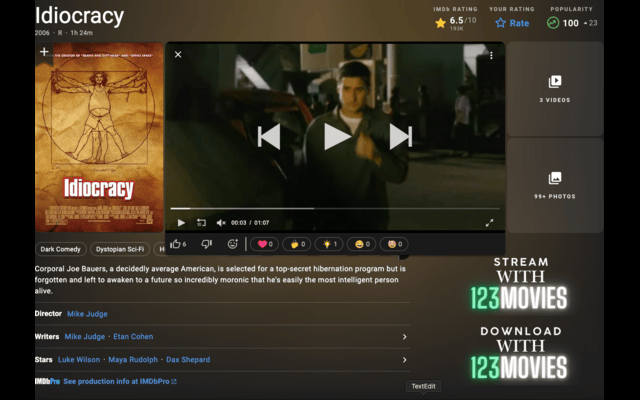
Task: Click the small play button in control bar
Action: pyautogui.click(x=182, y=222)
